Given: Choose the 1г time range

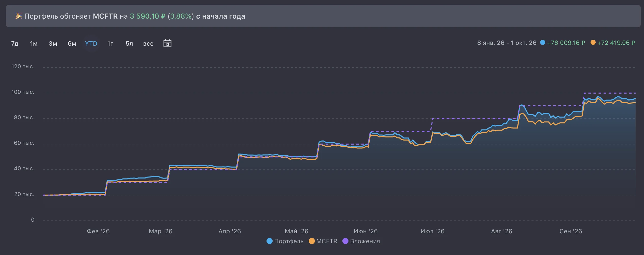Looking at the screenshot, I should point(110,44).
